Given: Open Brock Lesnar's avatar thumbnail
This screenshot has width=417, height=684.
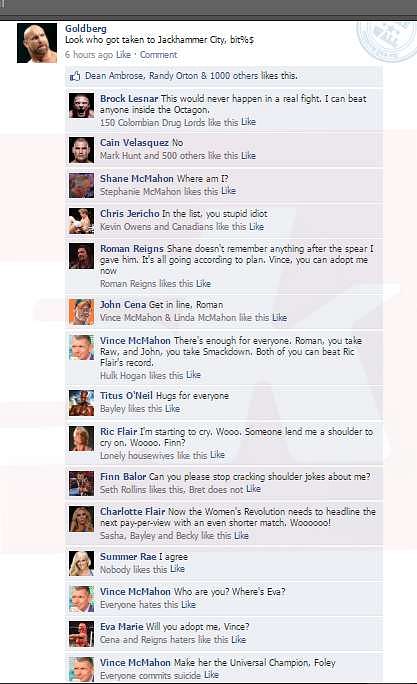Looking at the screenshot, I should click(81, 106).
